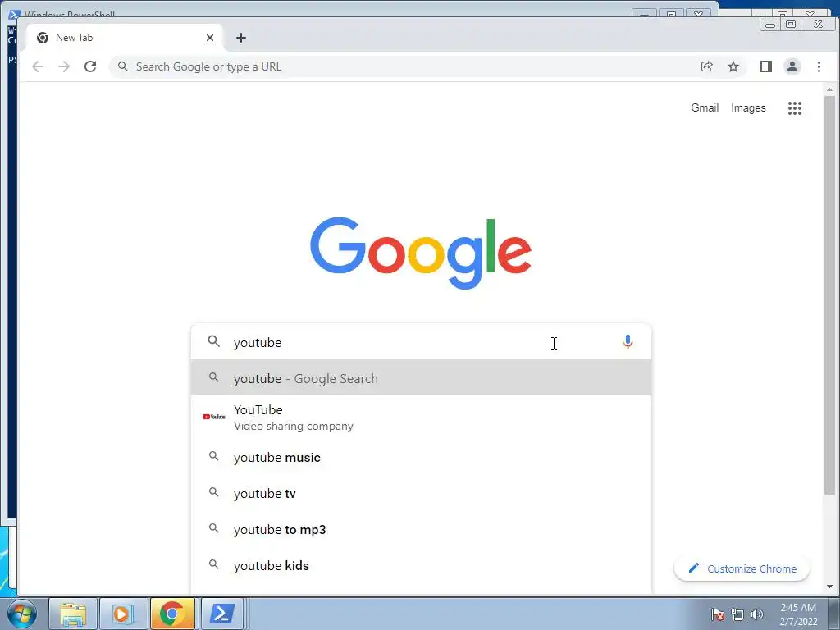The image size is (840, 630).
Task: Maximize the Chrome window
Action: (791, 24)
